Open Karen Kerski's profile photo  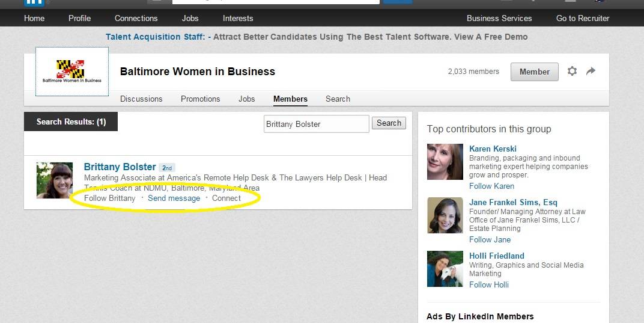445,162
